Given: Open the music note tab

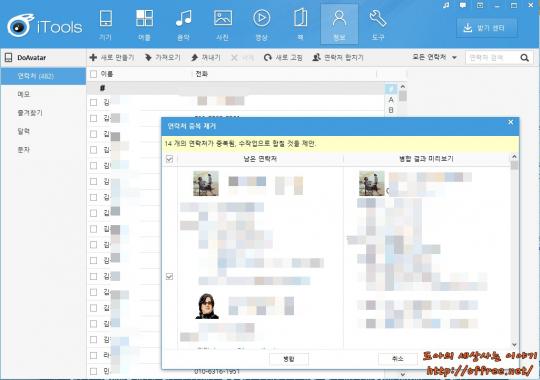Looking at the screenshot, I should tap(183, 24).
